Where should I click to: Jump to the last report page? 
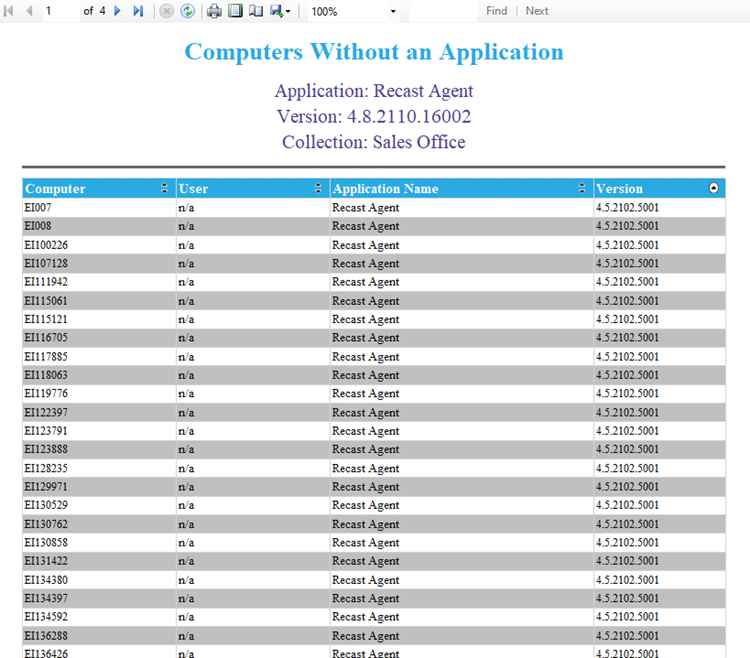tap(138, 11)
